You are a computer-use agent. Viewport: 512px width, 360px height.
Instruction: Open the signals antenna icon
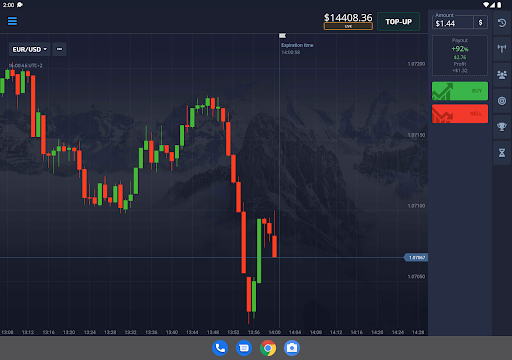pyautogui.click(x=502, y=49)
